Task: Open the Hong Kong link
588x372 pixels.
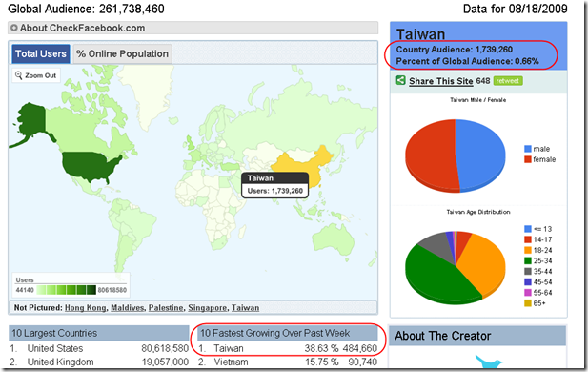Action: (x=85, y=308)
